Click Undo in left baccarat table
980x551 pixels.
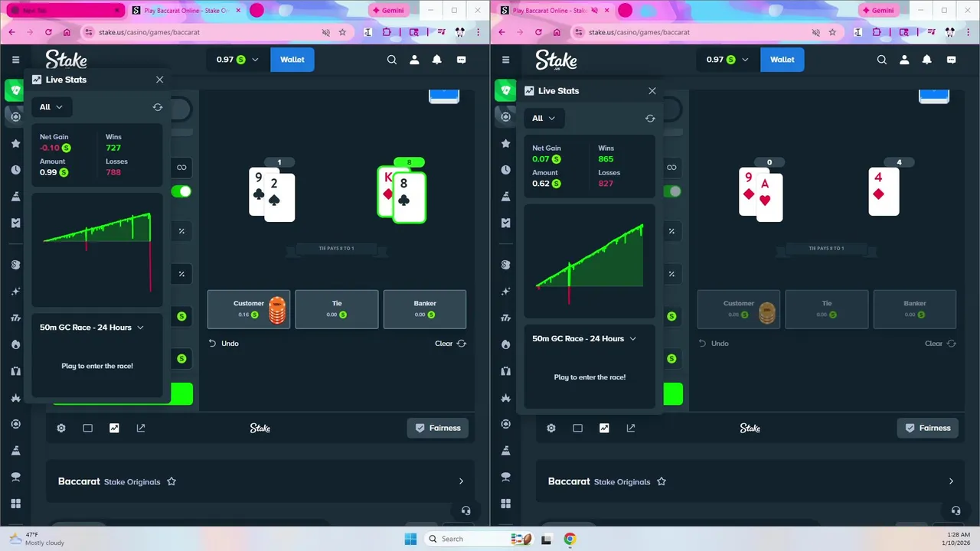click(x=224, y=344)
